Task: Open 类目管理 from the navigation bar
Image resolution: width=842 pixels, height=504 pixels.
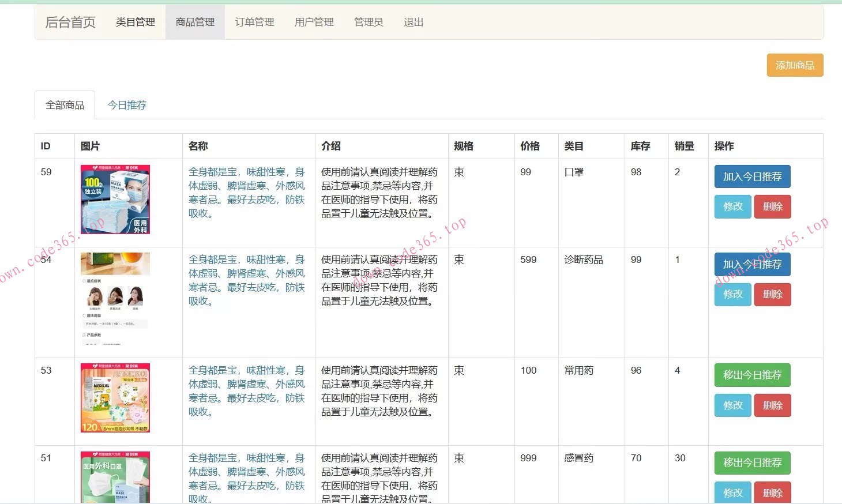Action: (134, 22)
